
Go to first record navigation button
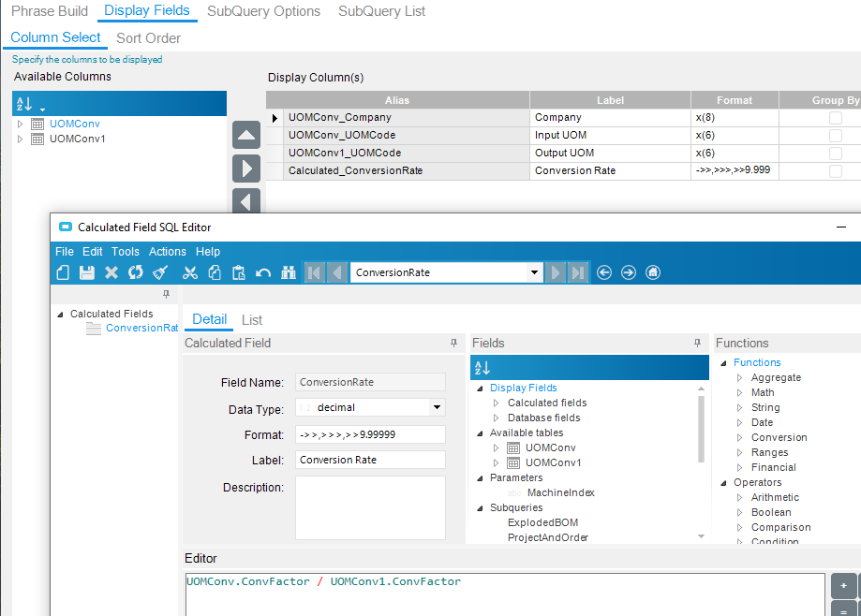tap(315, 272)
